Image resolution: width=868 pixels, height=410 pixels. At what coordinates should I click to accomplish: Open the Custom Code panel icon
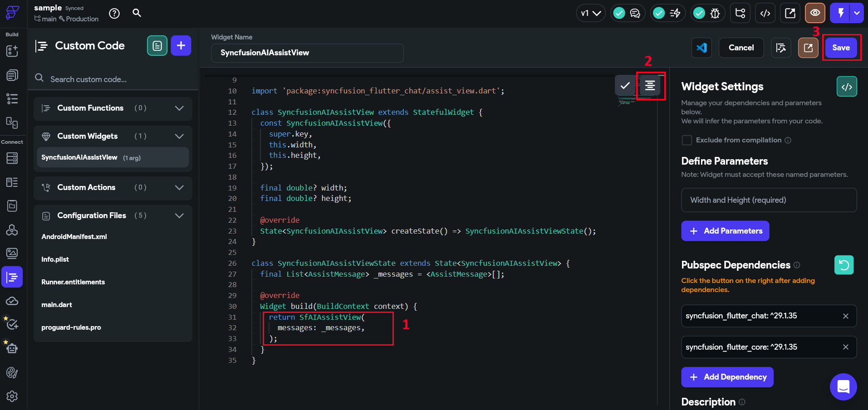[x=12, y=277]
